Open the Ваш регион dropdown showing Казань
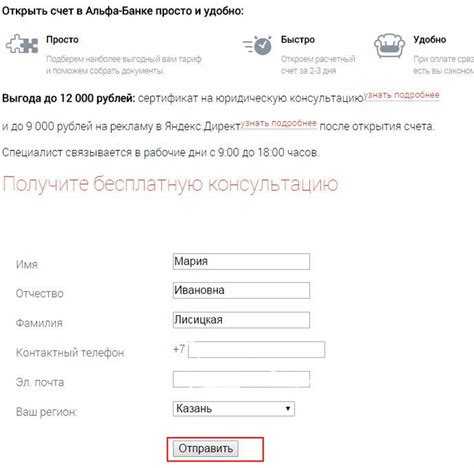The width and height of the screenshot is (474, 468). (x=234, y=409)
